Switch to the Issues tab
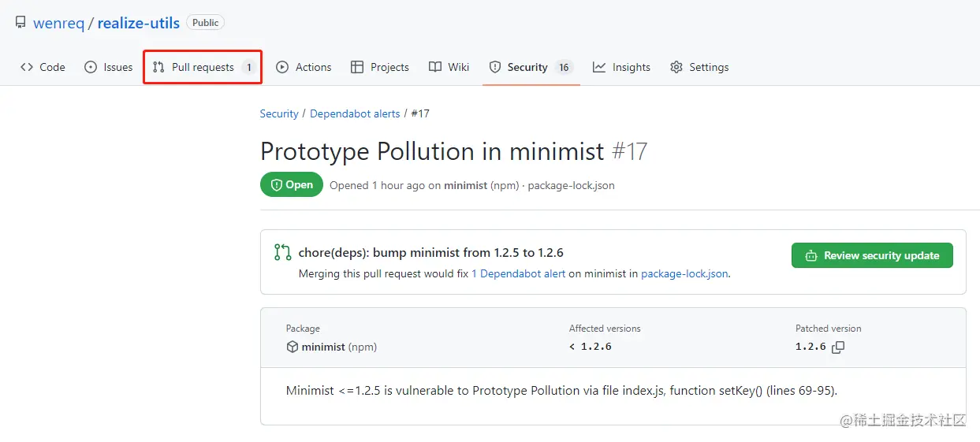Viewport: 980px width, 442px height. point(109,67)
